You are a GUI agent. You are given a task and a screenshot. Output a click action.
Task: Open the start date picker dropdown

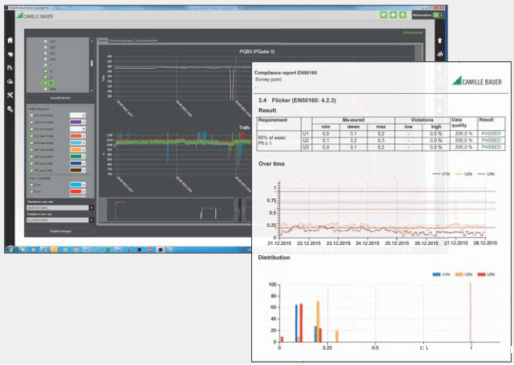point(91,208)
